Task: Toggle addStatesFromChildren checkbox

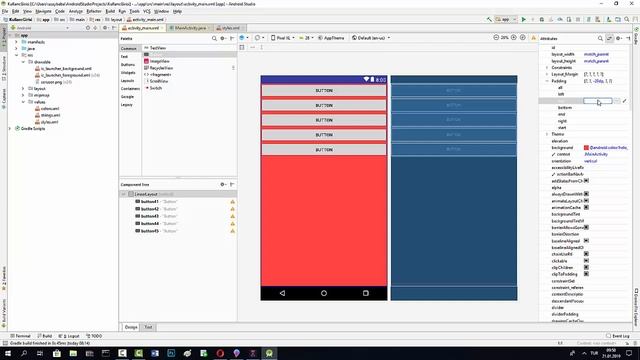Action: point(587,181)
